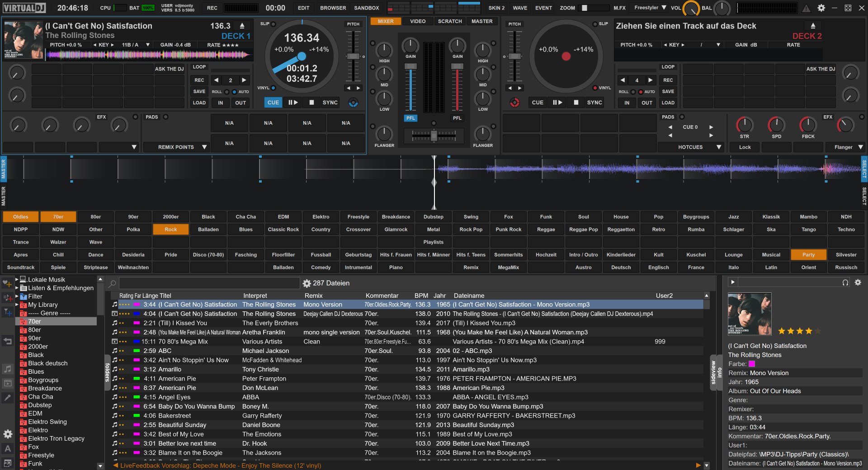Click Deck 2 red beatlock target icon
Screen dimensions: 868x470
click(x=514, y=103)
